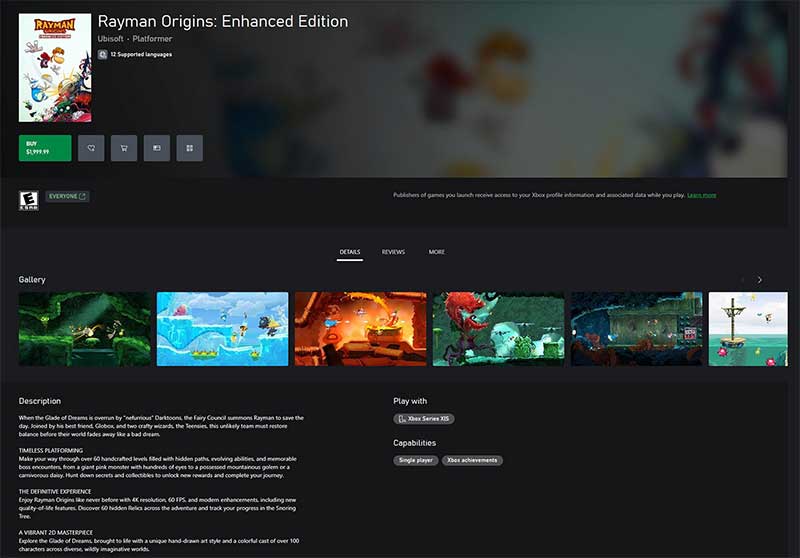Click the Platformer genre link
Viewport: 800px width, 558px height.
click(x=152, y=39)
